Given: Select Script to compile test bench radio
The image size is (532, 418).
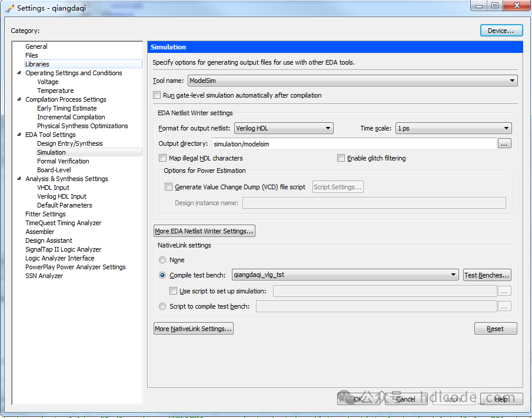Looking at the screenshot, I should [162, 306].
